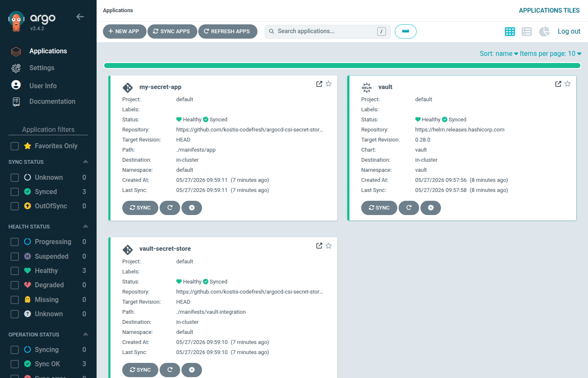Open the vault-secret-store title
588x378 pixels.
[165, 249]
